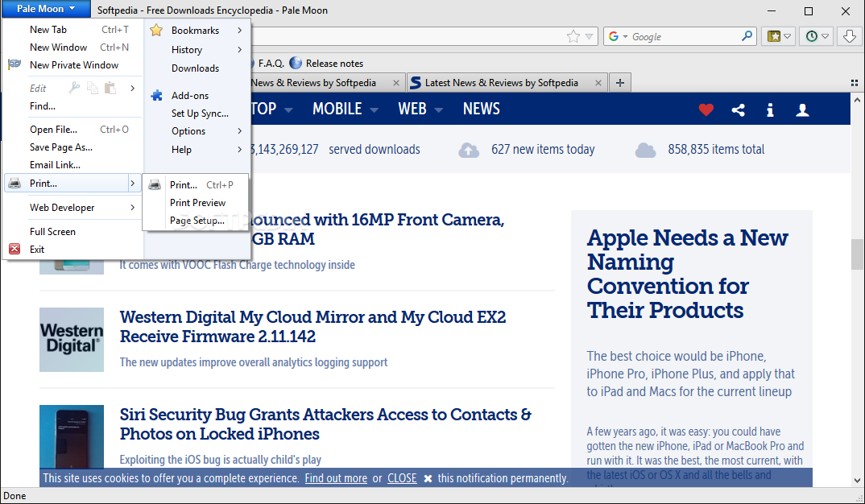Open the Release notes bookmark

326,64
